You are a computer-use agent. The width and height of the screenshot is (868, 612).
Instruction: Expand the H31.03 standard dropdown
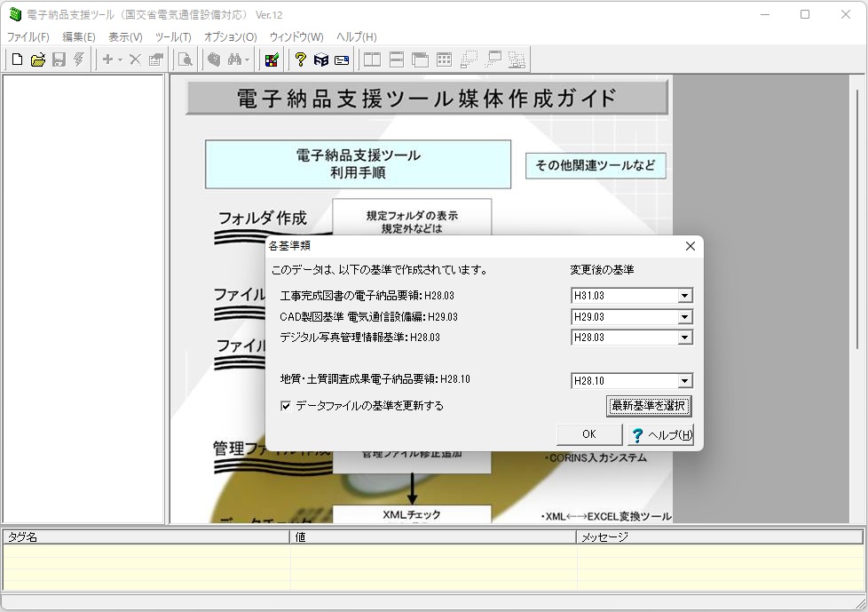tap(685, 296)
